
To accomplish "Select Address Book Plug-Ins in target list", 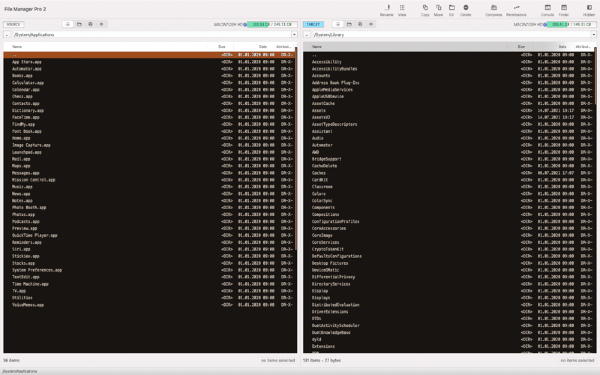I will pyautogui.click(x=449, y=83).
